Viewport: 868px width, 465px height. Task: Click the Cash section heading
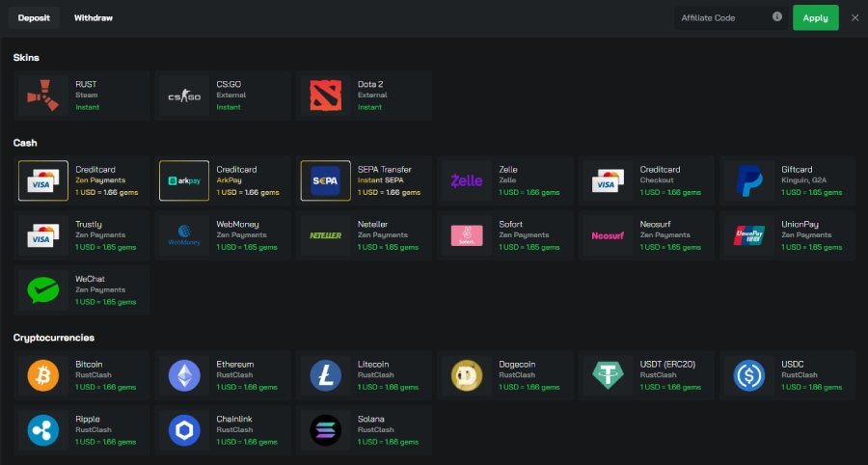click(x=25, y=143)
